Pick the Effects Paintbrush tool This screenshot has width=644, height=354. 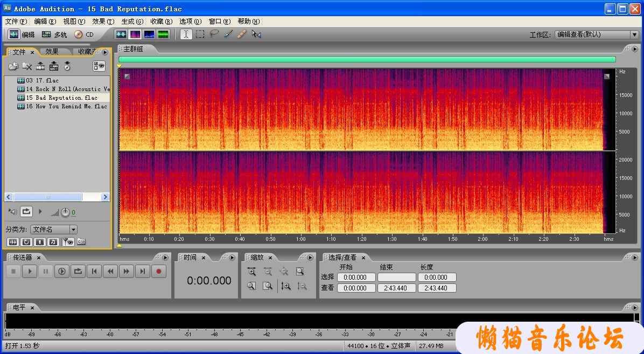click(228, 34)
